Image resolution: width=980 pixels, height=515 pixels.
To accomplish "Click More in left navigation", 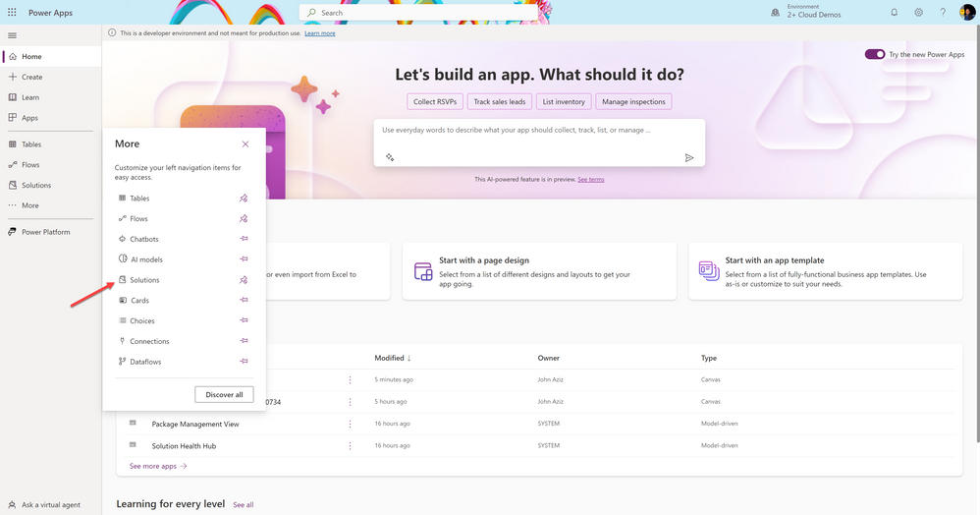I will (x=51, y=205).
